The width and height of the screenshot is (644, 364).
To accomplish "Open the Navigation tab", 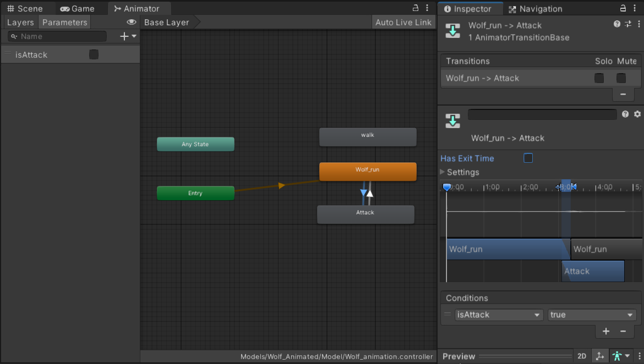I will (536, 9).
